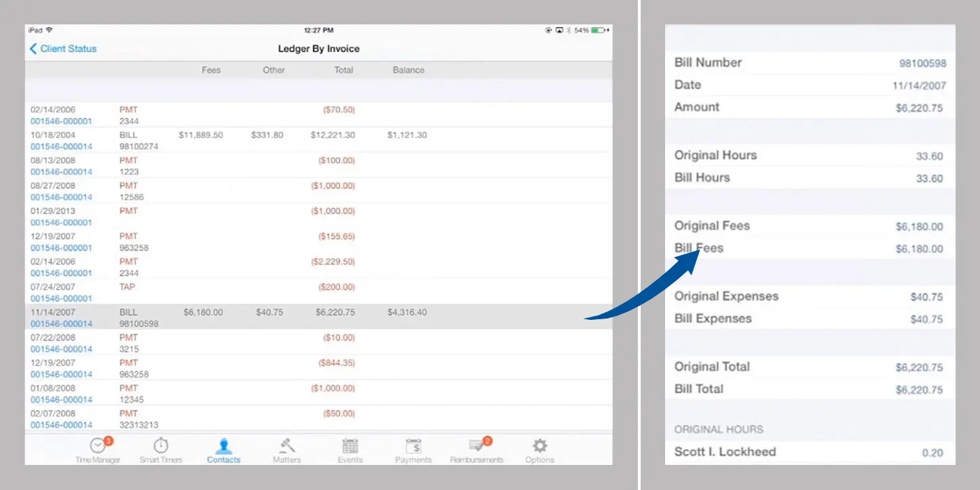Select the PMT 963258 row dated 12/19/2007

(x=271, y=241)
